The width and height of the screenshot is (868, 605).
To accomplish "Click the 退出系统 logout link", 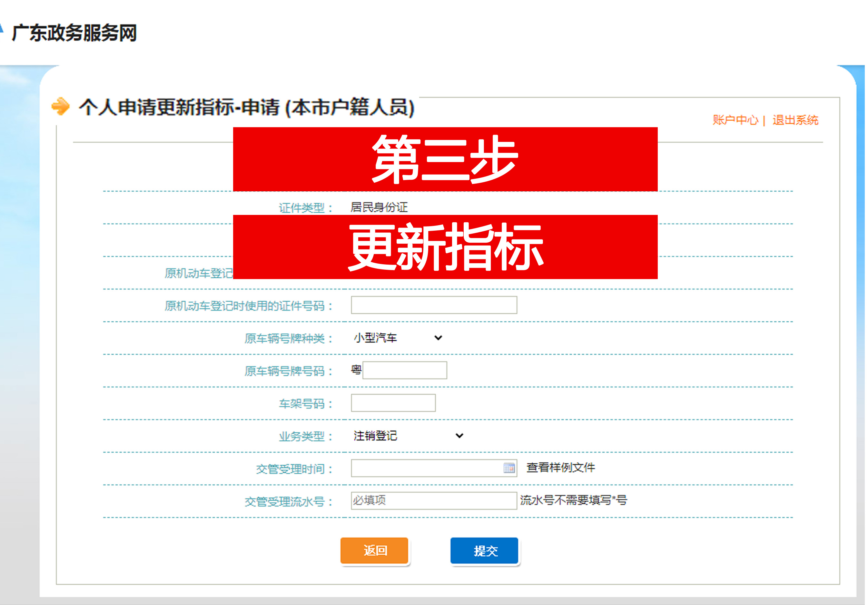I will click(795, 120).
